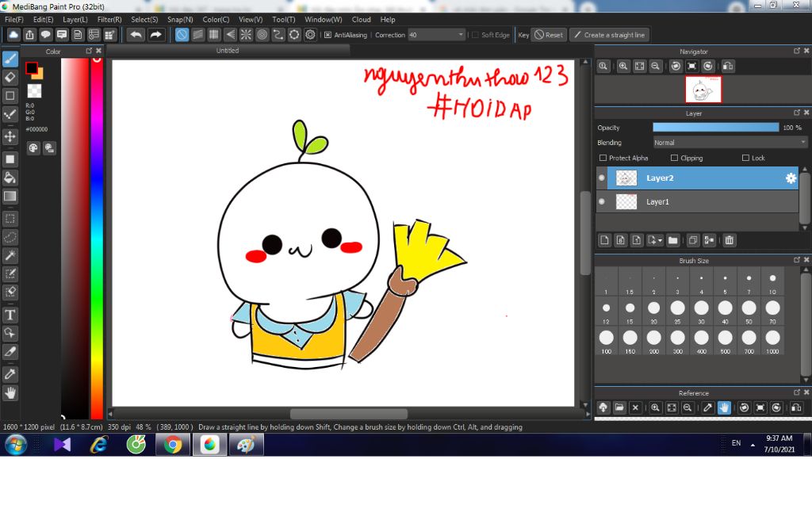Check the Lock layer option
This screenshot has height=524, width=812.
click(745, 158)
